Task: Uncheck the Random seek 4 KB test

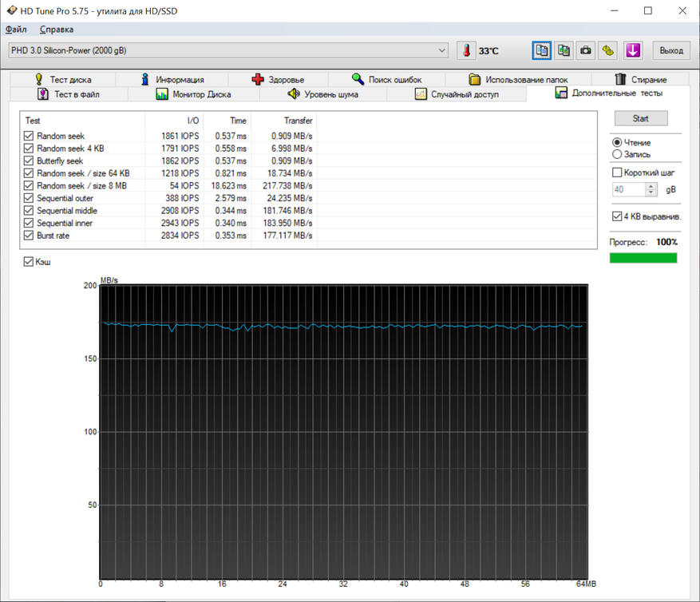Action: coord(29,149)
